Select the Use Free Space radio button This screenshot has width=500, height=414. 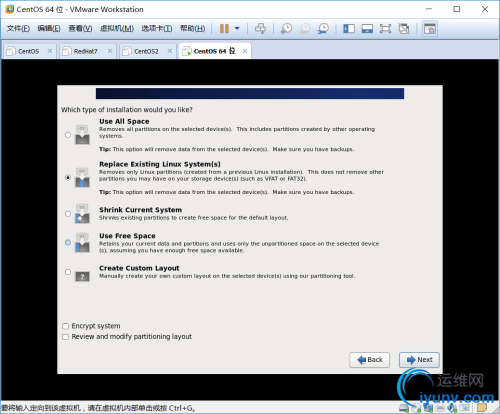pyautogui.click(x=68, y=242)
